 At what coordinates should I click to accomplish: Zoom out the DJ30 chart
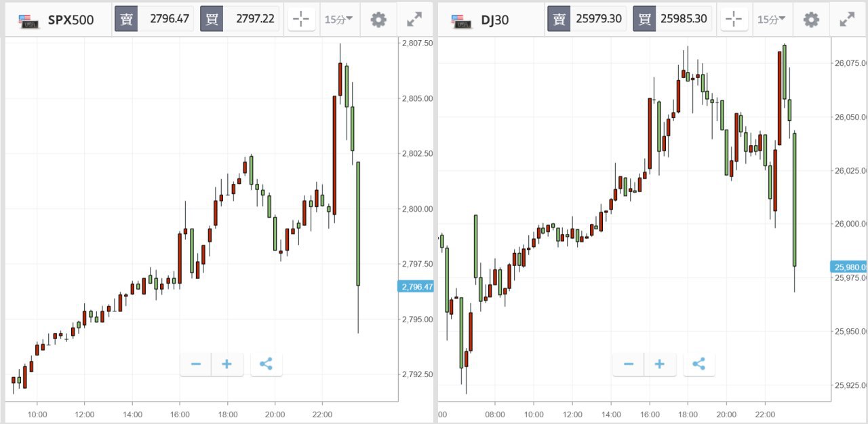point(629,364)
